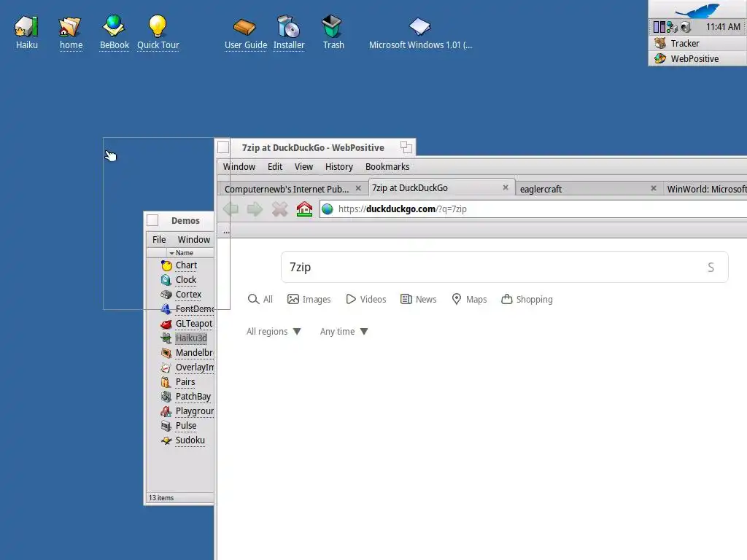The width and height of the screenshot is (747, 560).
Task: Open the Haiku disk icon on desktop
Action: [26, 27]
